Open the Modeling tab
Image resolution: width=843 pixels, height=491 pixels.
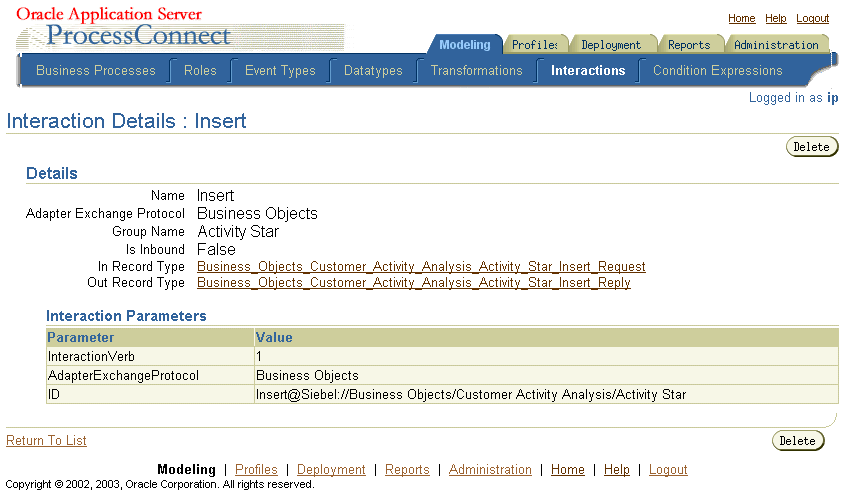click(x=465, y=45)
